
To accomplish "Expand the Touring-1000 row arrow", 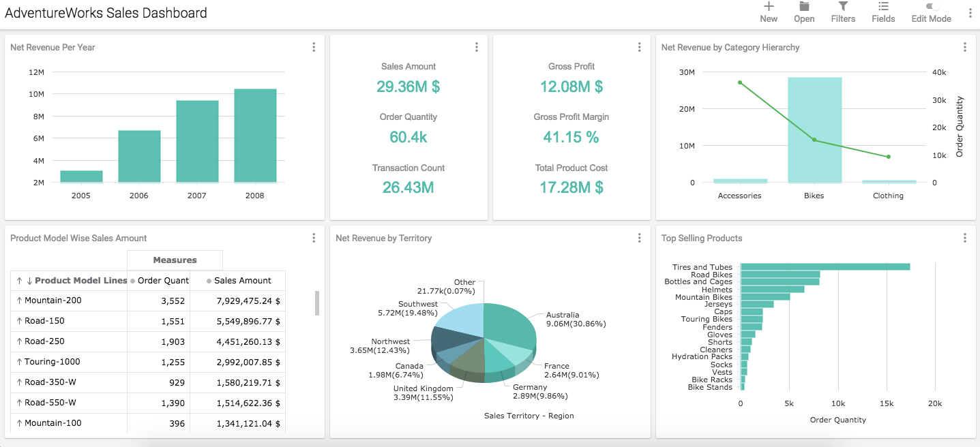I will [x=19, y=362].
